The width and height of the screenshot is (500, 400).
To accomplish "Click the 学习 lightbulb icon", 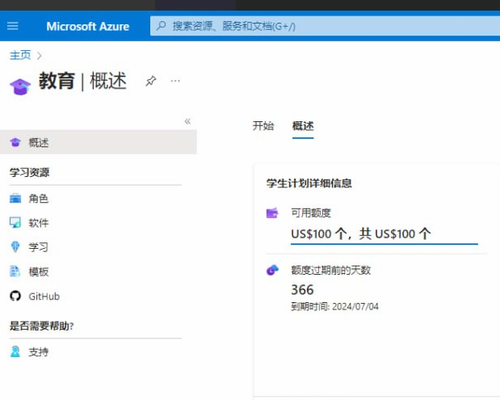I will (15, 247).
